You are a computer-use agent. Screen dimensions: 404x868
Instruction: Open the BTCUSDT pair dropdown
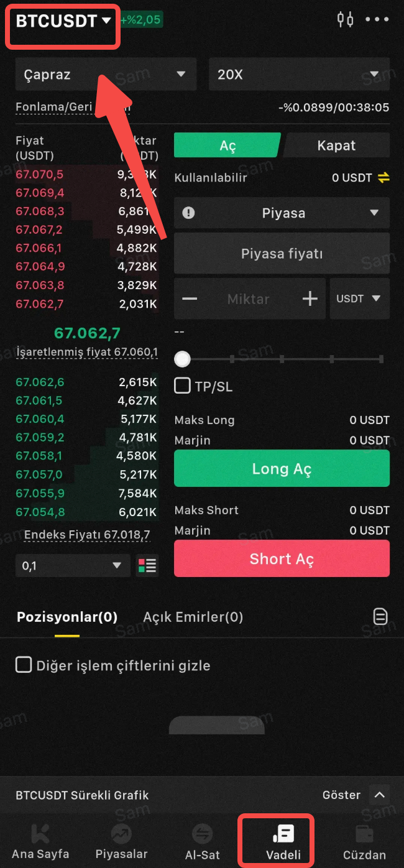coord(63,21)
